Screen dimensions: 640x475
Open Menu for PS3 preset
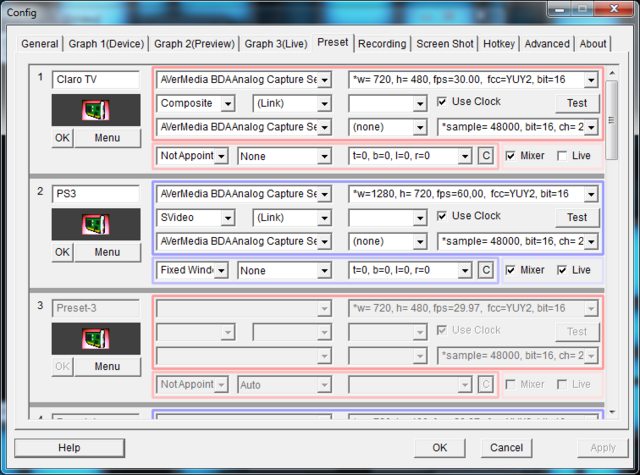(x=107, y=252)
